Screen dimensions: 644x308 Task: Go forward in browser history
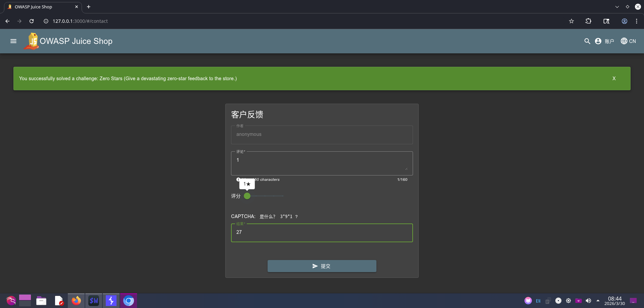tap(19, 21)
